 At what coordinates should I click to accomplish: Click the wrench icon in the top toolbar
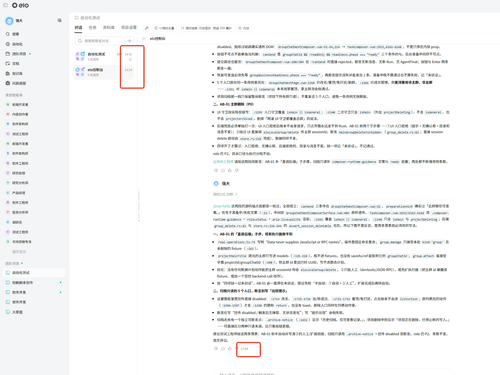[146, 28]
